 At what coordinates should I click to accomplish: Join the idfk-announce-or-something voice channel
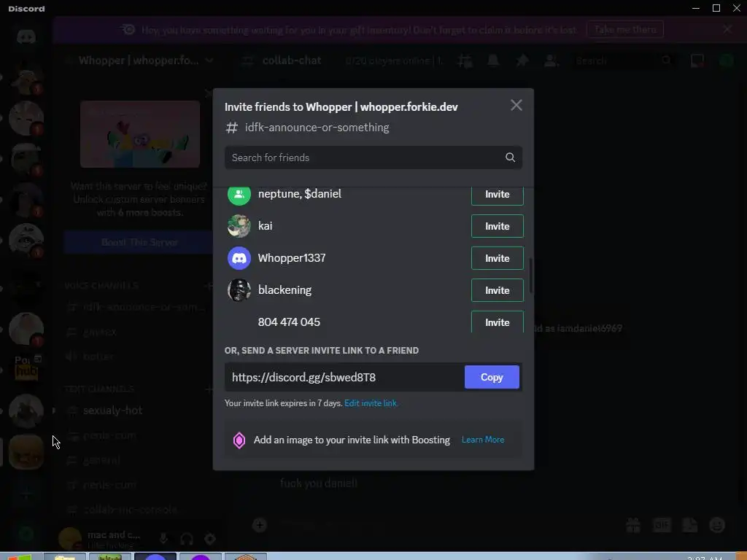(143, 307)
